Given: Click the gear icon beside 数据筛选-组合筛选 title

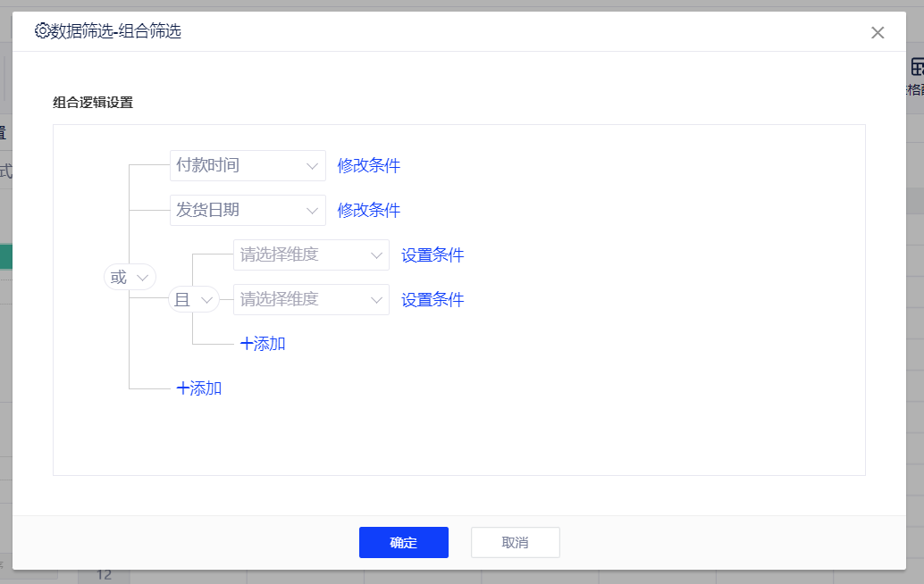Looking at the screenshot, I should coord(41,31).
